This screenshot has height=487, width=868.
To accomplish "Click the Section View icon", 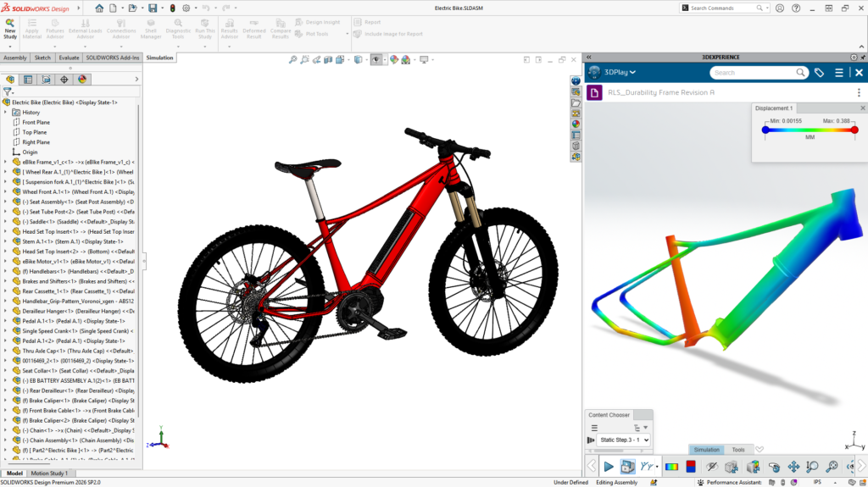I will click(328, 60).
